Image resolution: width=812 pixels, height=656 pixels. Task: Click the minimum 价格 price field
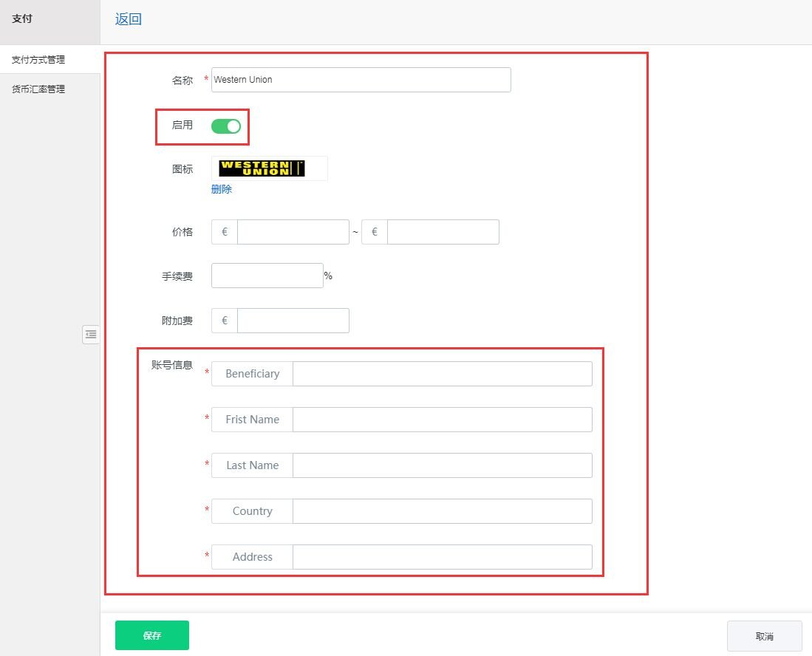pyautogui.click(x=293, y=232)
